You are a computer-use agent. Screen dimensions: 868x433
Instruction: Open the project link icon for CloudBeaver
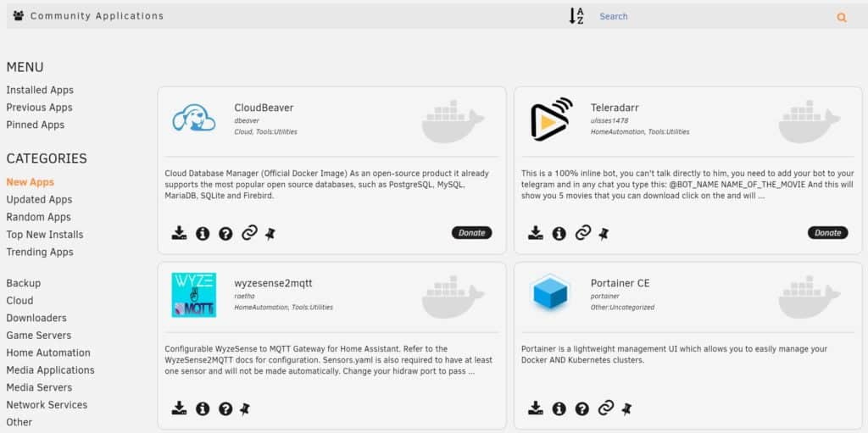point(249,233)
